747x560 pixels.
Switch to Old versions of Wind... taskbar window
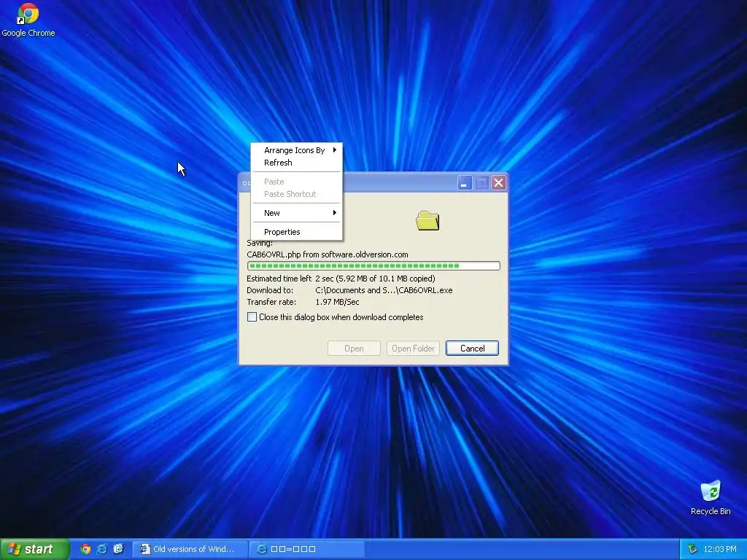click(190, 549)
